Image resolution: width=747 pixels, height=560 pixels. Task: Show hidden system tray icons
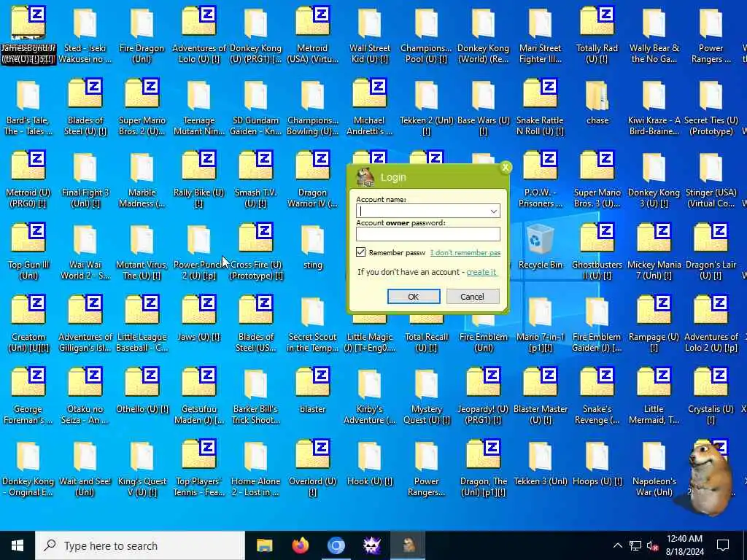617,545
